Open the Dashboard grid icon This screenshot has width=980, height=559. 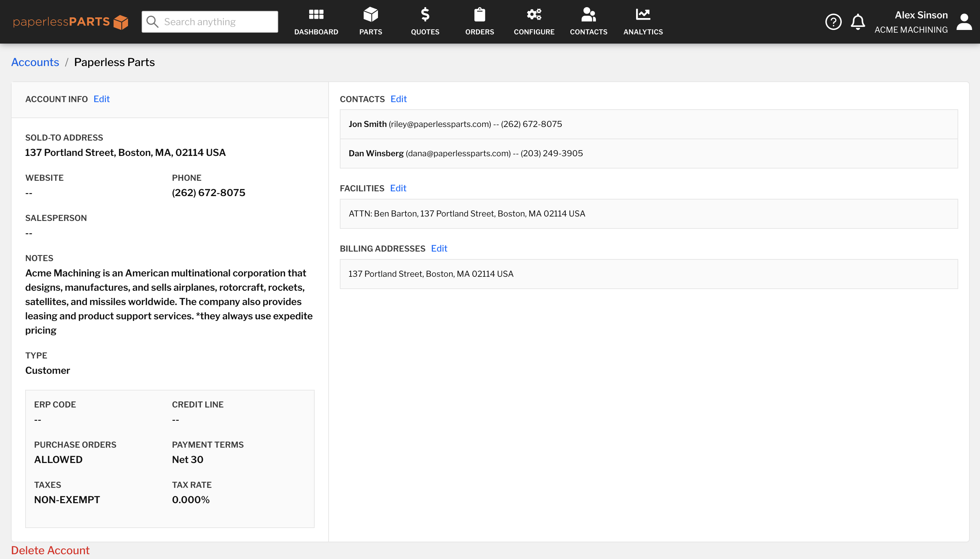(316, 15)
